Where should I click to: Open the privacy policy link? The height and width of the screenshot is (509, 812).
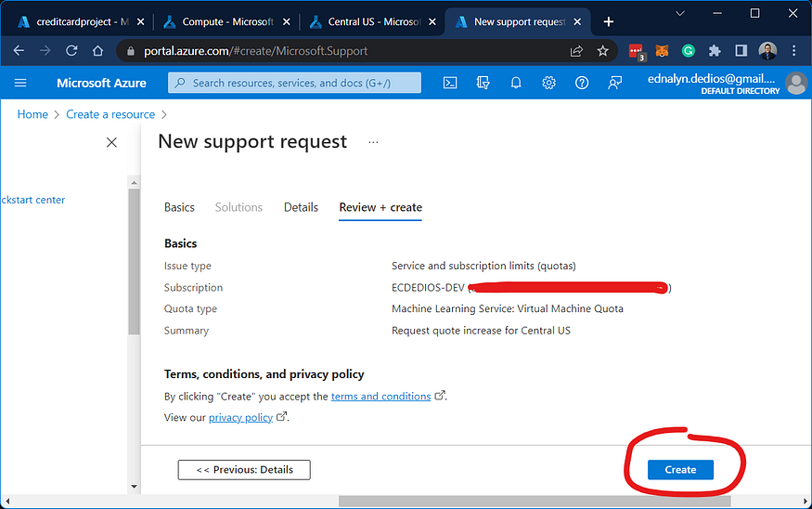[240, 417]
